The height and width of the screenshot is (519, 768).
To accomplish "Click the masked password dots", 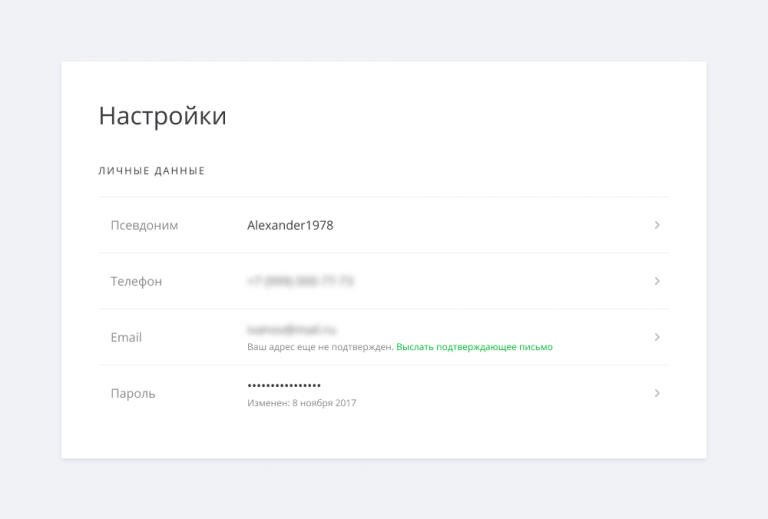I will coord(284,385).
